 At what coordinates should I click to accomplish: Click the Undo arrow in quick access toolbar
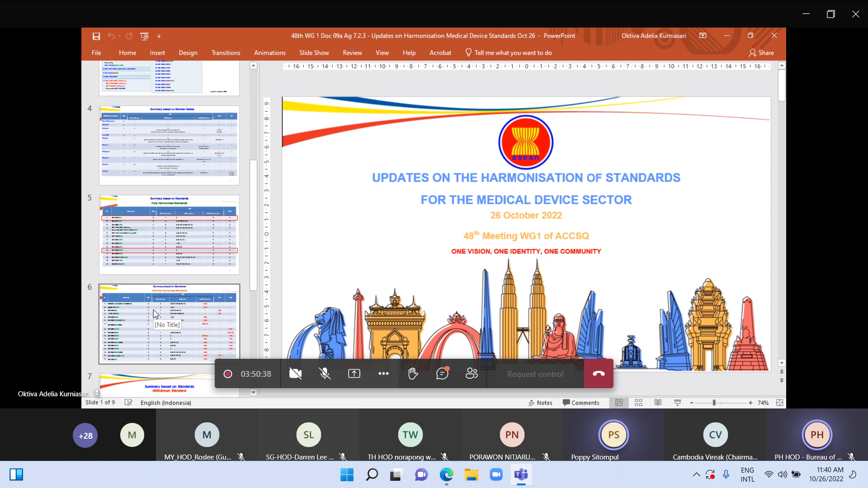[111, 36]
